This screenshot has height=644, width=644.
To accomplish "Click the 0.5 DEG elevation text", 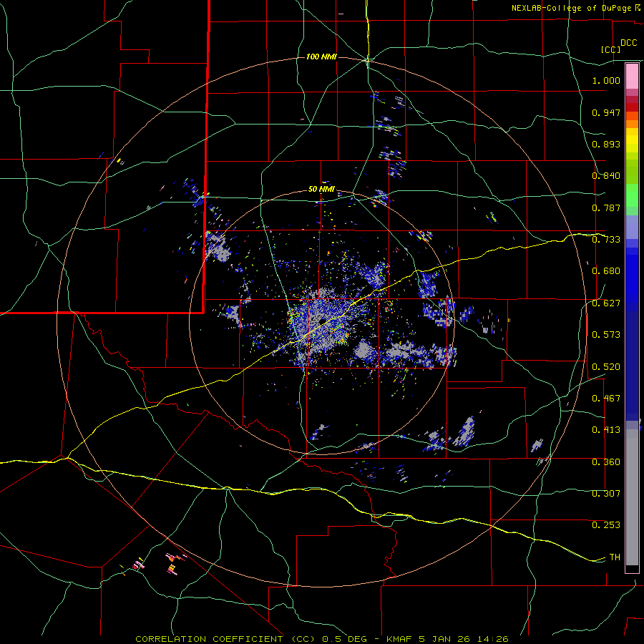I will click(346, 639).
